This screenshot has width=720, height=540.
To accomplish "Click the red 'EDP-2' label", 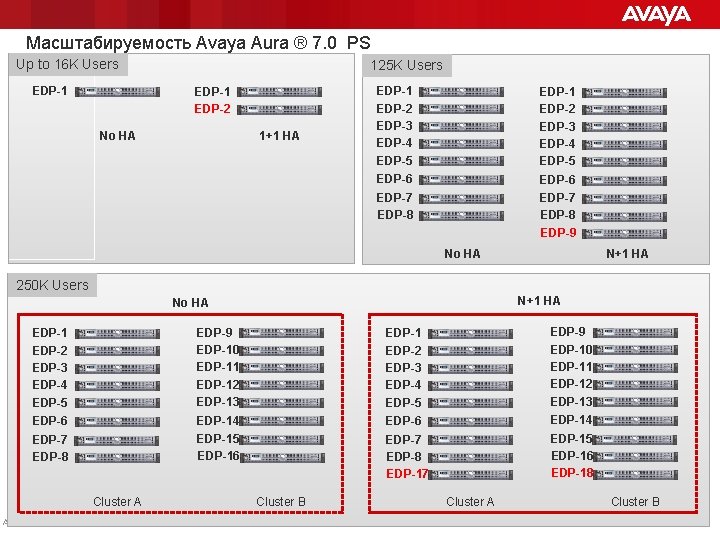I will [x=212, y=109].
